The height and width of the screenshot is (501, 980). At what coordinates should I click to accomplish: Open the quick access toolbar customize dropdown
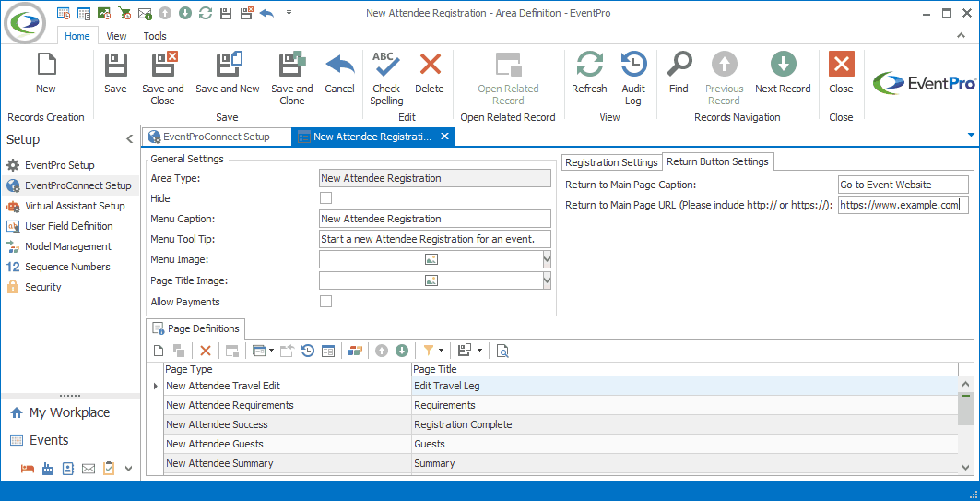(x=289, y=13)
